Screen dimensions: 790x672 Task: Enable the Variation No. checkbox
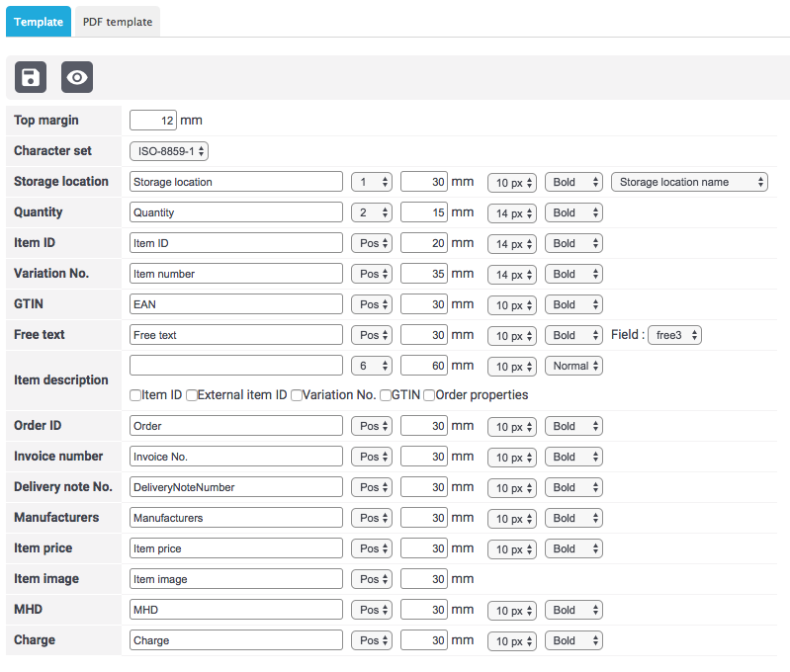pos(297,395)
